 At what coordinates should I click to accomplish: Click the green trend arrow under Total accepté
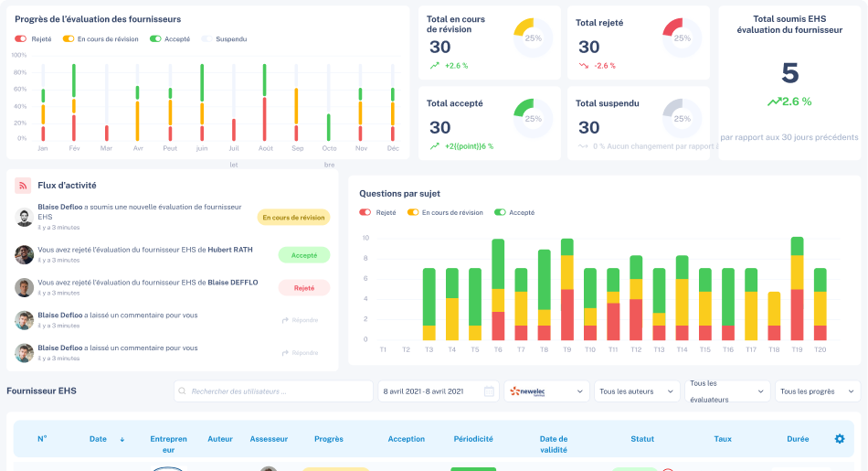(435, 146)
